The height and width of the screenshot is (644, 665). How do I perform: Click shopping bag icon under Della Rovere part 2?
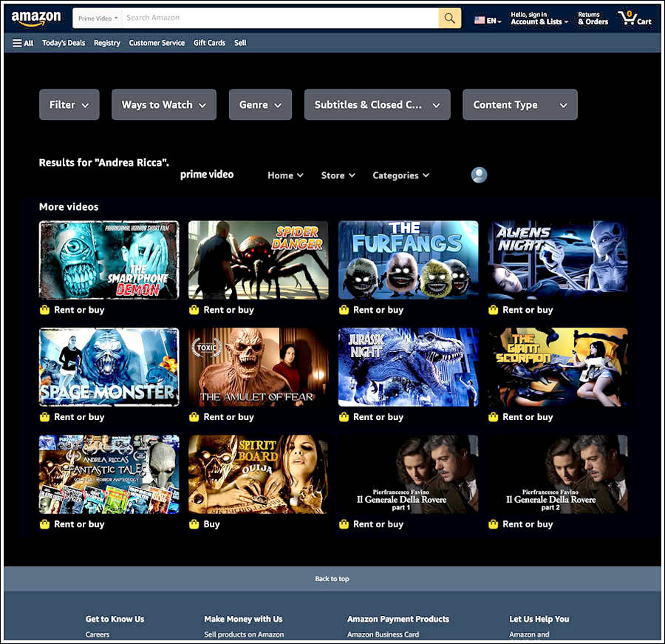click(x=493, y=524)
